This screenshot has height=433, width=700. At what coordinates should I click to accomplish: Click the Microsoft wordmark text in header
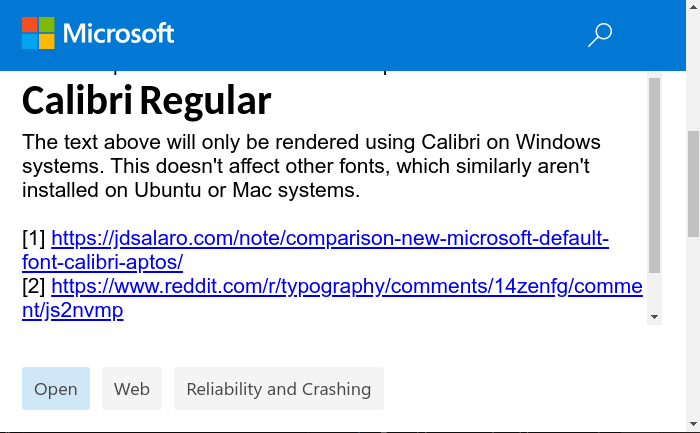pos(118,33)
